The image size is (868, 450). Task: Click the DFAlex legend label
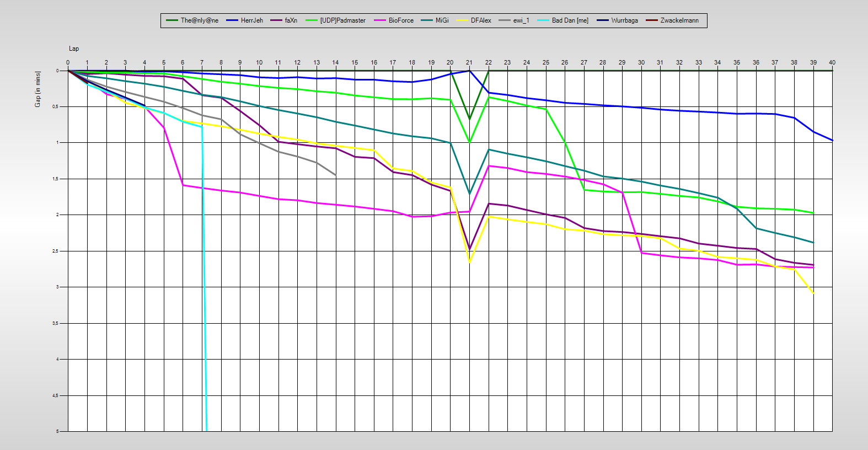tap(481, 20)
